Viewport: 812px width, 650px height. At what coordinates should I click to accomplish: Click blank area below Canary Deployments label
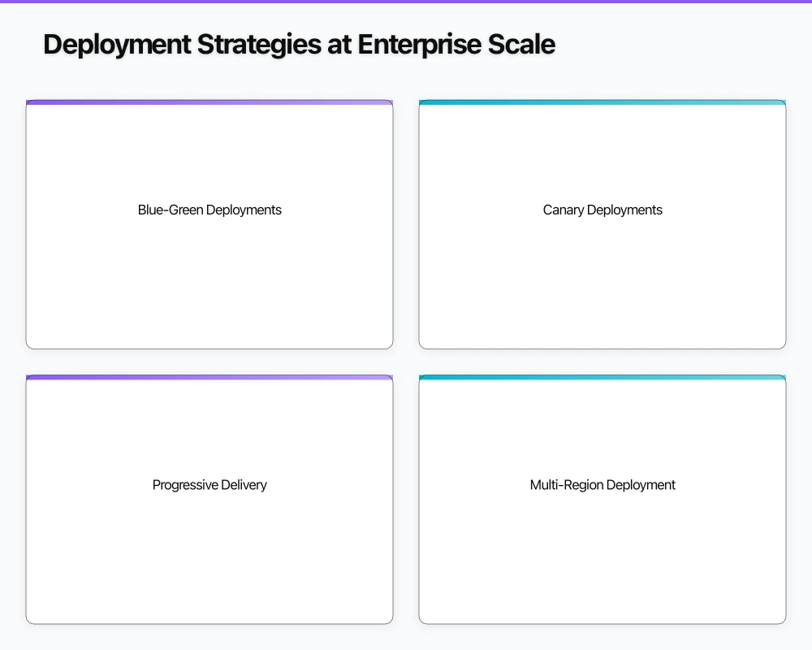coord(603,284)
